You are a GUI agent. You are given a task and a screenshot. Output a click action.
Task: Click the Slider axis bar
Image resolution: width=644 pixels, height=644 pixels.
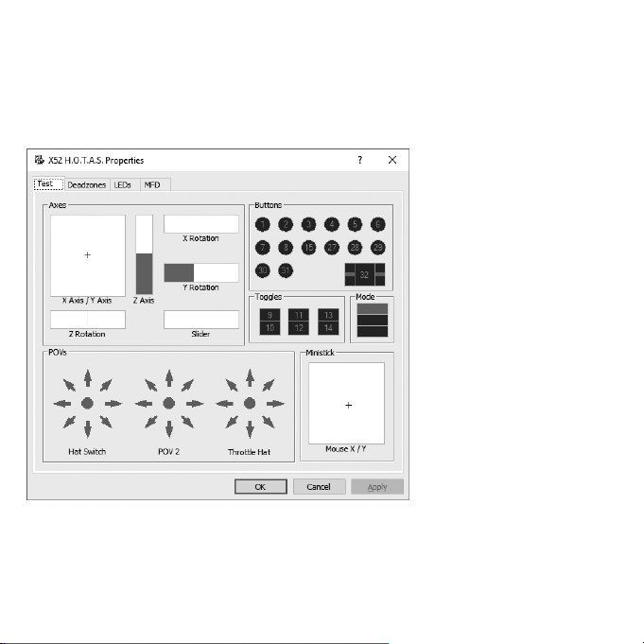(x=201, y=320)
